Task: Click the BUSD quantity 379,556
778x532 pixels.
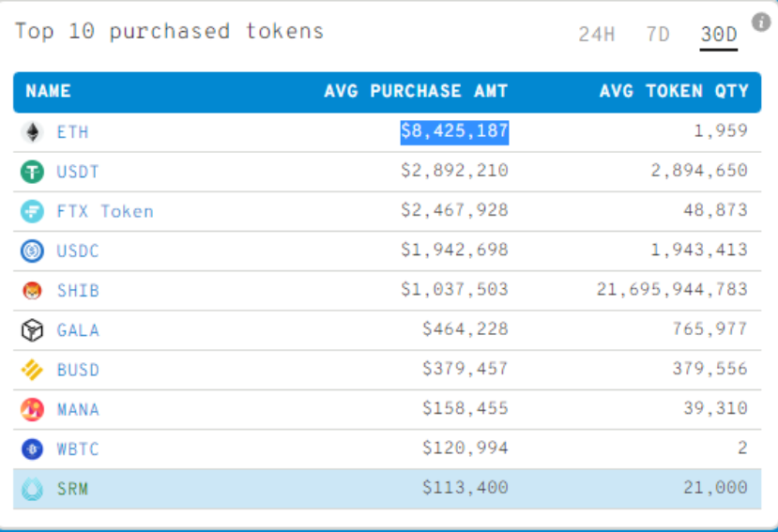Action: pyautogui.click(x=710, y=369)
